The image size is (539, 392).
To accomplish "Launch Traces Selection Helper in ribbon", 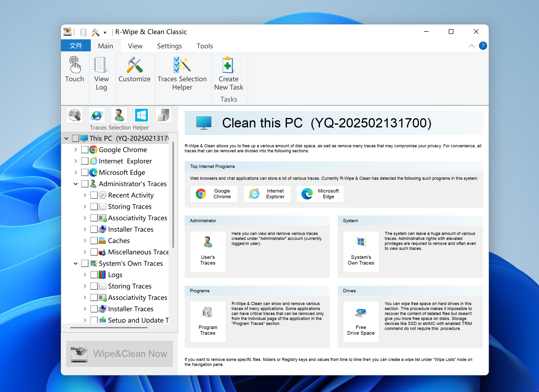I will (182, 74).
